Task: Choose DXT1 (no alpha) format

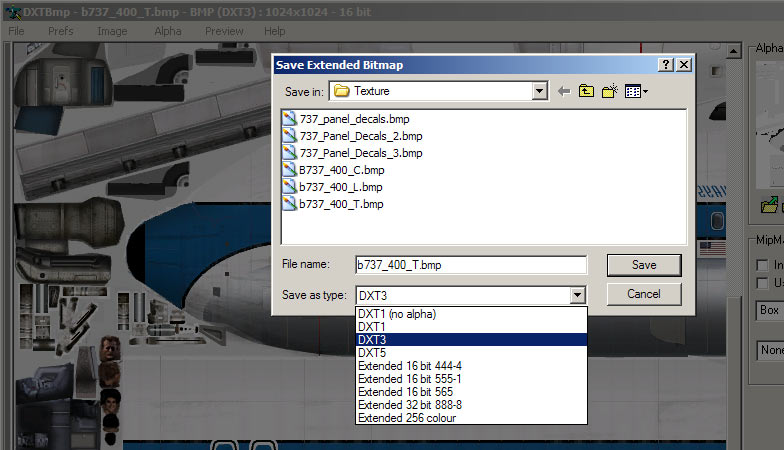Action: pos(471,314)
